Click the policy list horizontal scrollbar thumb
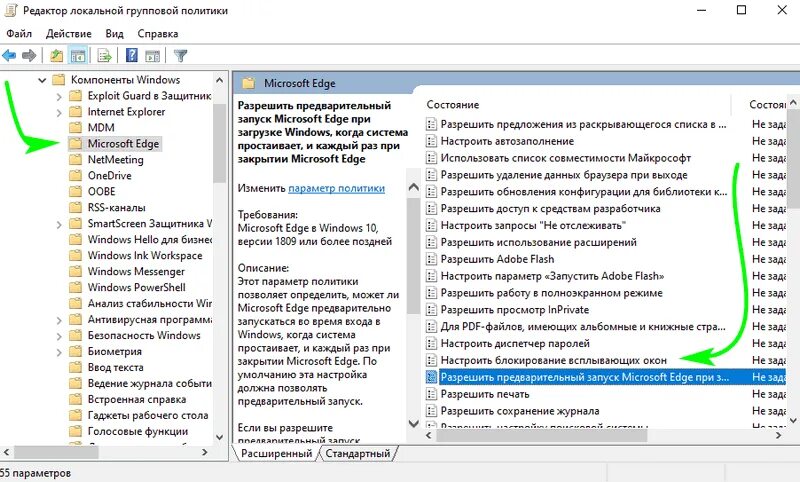800x482 pixels. click(542, 436)
